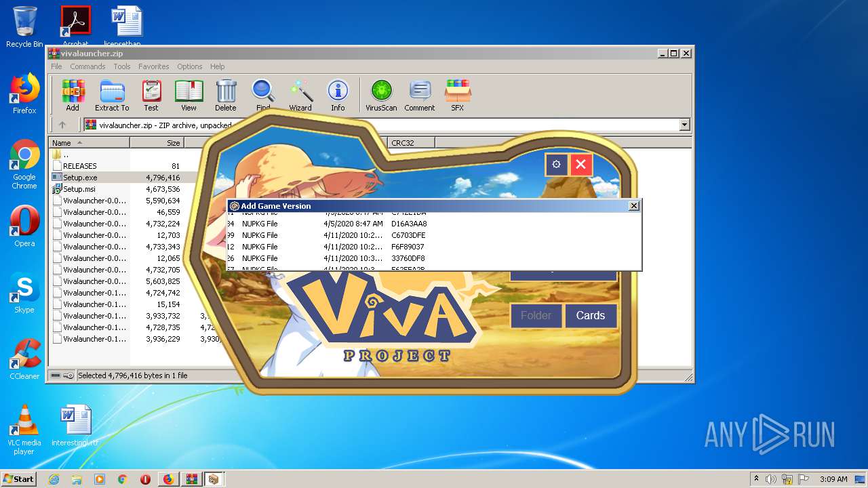Open CCleaner desktop shortcut
This screenshot has width=868, height=488.
(24, 359)
